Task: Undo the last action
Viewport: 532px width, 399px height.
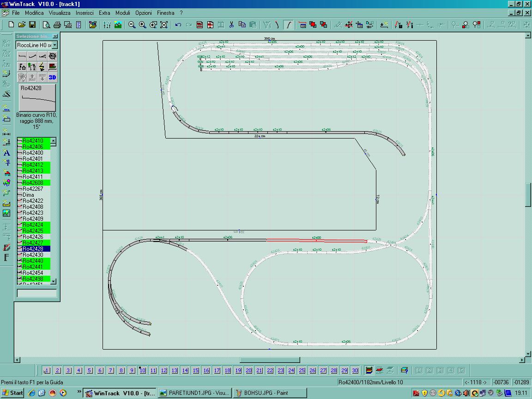Action: [178, 25]
